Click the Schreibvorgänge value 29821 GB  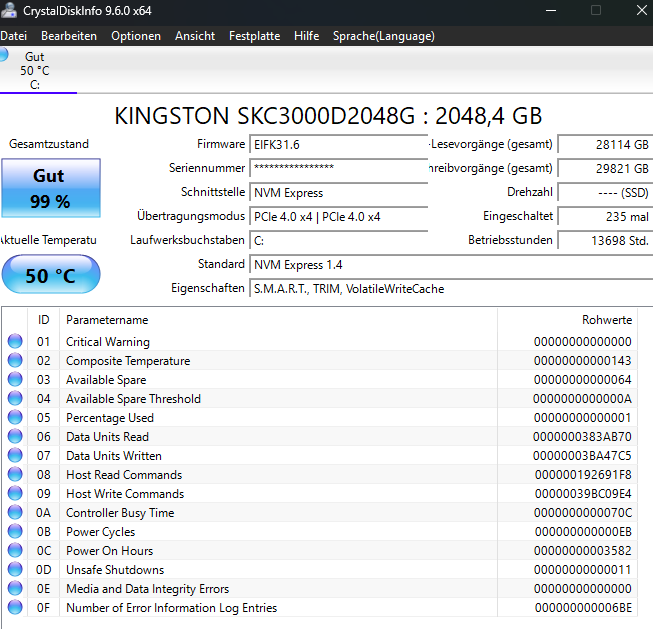[605, 168]
